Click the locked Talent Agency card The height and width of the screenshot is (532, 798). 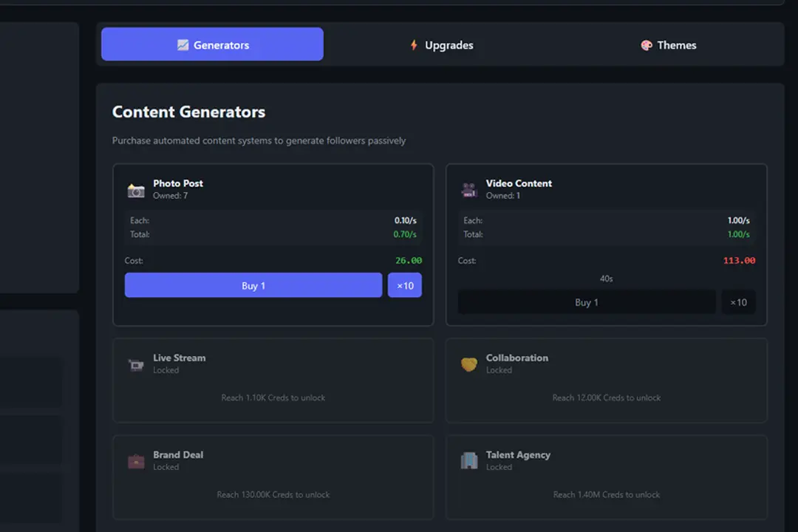coord(606,477)
